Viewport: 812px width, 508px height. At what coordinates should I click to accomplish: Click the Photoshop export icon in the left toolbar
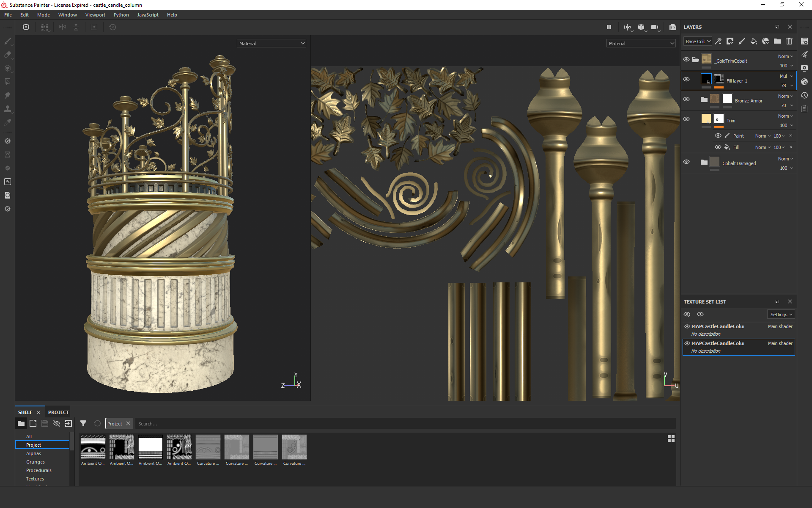[8, 182]
